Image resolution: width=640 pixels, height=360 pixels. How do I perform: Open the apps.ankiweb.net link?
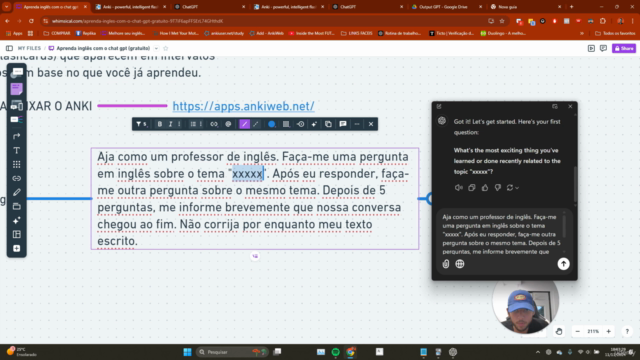[x=243, y=106]
